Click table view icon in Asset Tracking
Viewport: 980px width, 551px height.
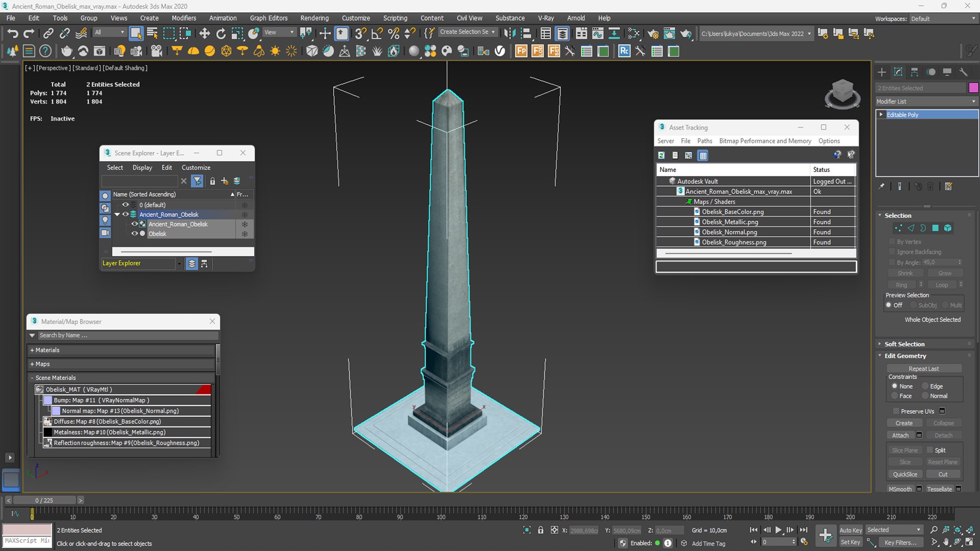pos(703,156)
